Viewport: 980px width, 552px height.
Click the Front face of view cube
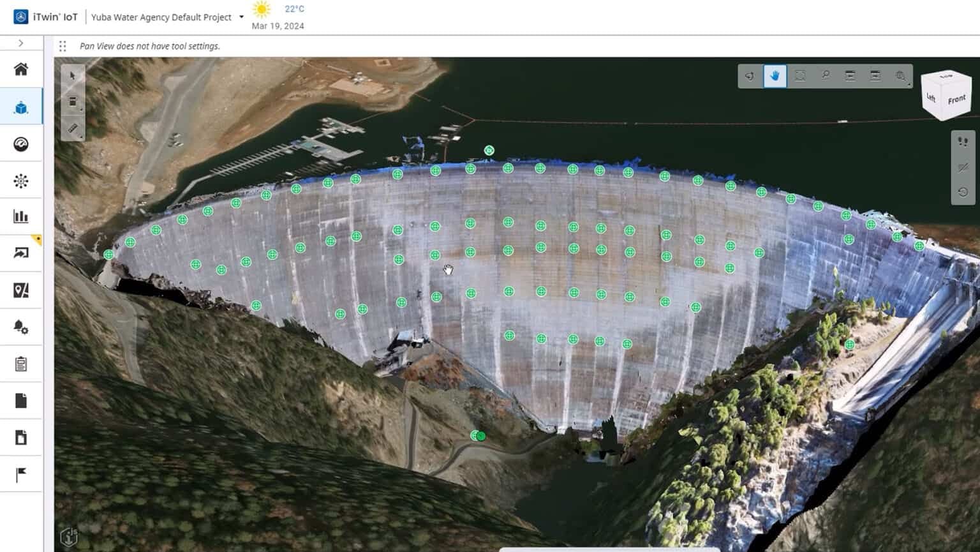(x=956, y=100)
